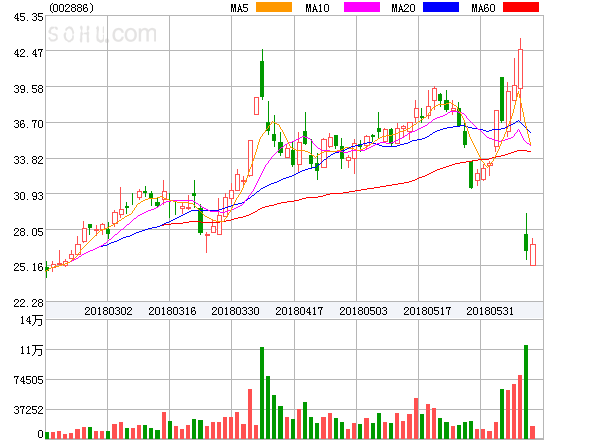This screenshot has height=440, width=600.
Task: Select the 20180302 date marker
Action: click(x=108, y=311)
